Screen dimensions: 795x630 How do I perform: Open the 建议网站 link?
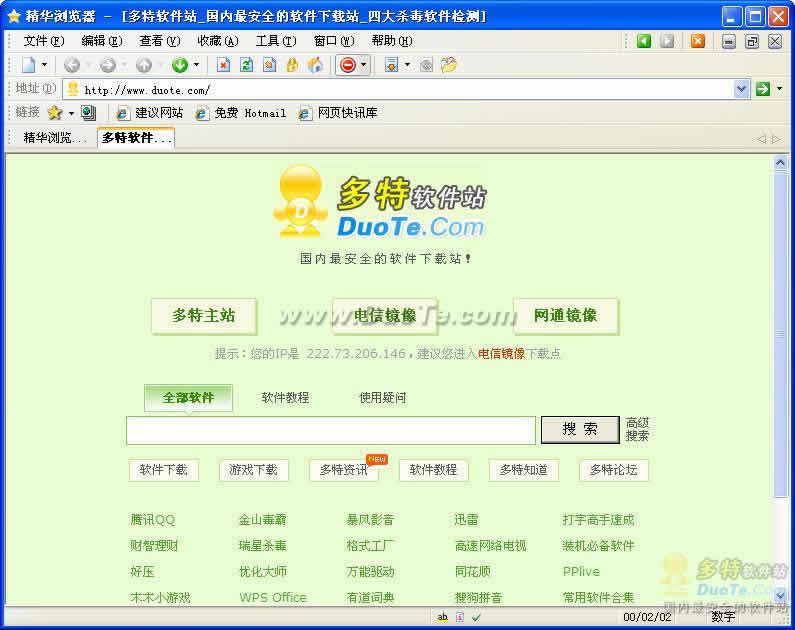(x=150, y=113)
